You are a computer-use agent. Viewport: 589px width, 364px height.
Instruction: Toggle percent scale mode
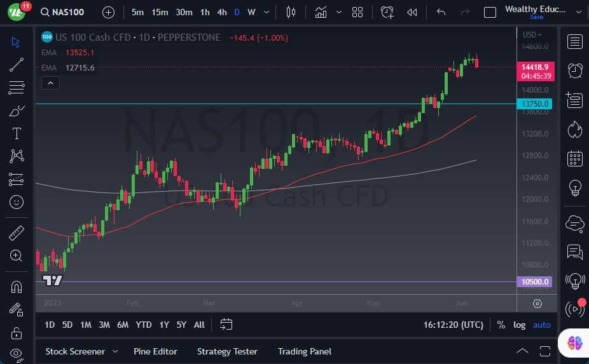click(x=501, y=325)
